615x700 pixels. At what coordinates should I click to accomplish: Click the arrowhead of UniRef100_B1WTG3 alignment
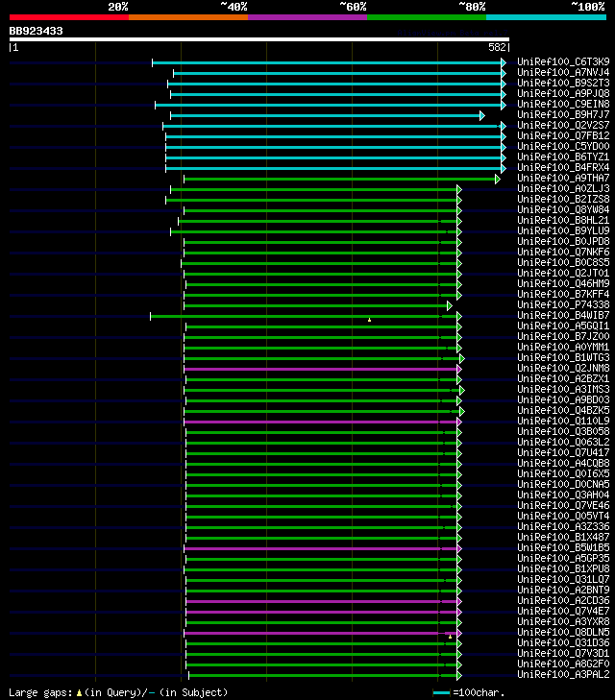point(462,358)
